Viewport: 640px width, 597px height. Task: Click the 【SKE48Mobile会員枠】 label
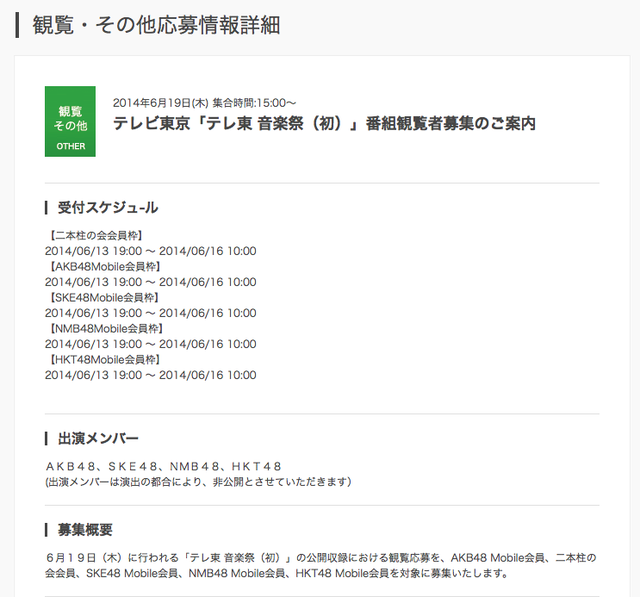(x=102, y=297)
